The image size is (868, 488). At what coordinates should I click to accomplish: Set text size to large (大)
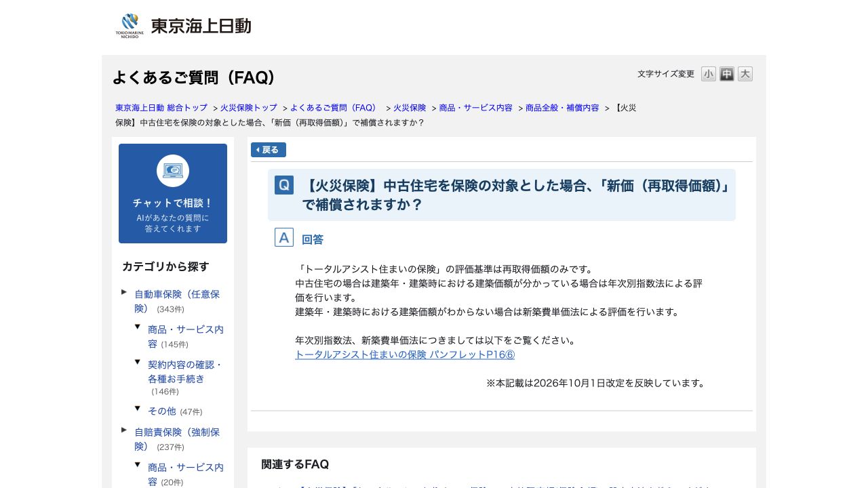click(745, 74)
